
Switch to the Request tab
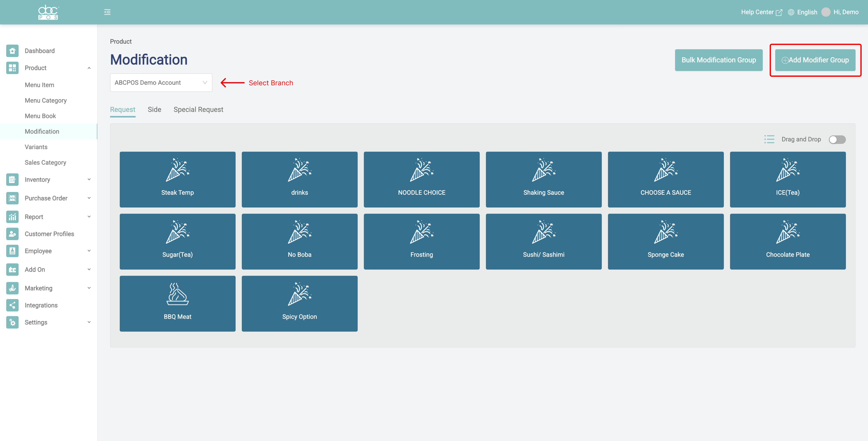[x=123, y=110]
